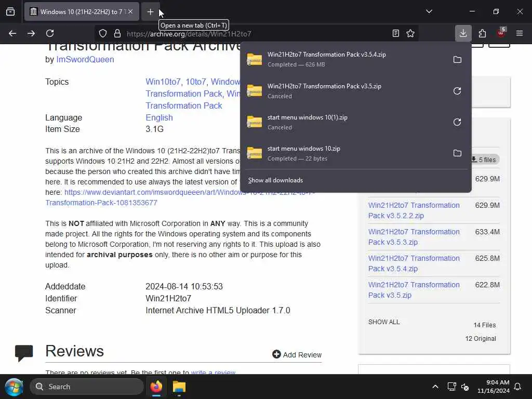
Task: Open Transformation Pack topic link on third line
Action: pos(184,105)
